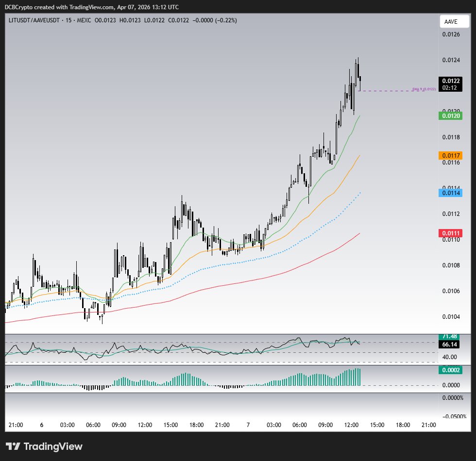Image resolution: width=476 pixels, height=461 pixels.
Task: Click the date 6 on time axis
Action: coord(42,425)
